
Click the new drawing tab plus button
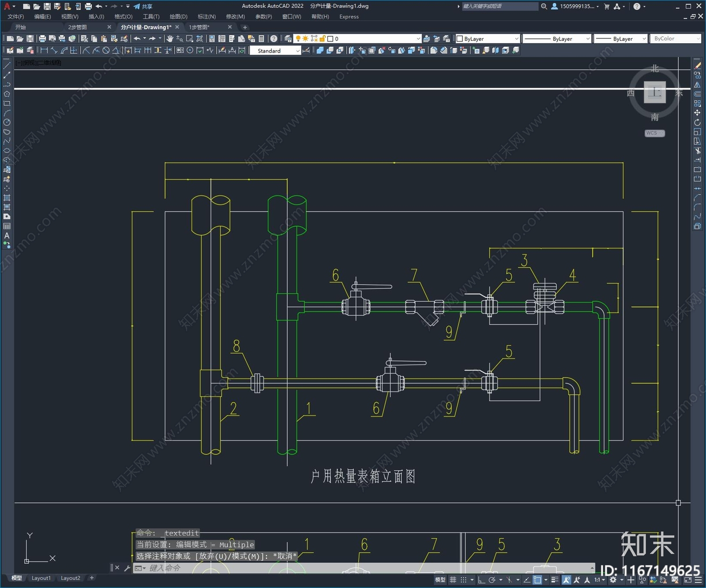[245, 27]
